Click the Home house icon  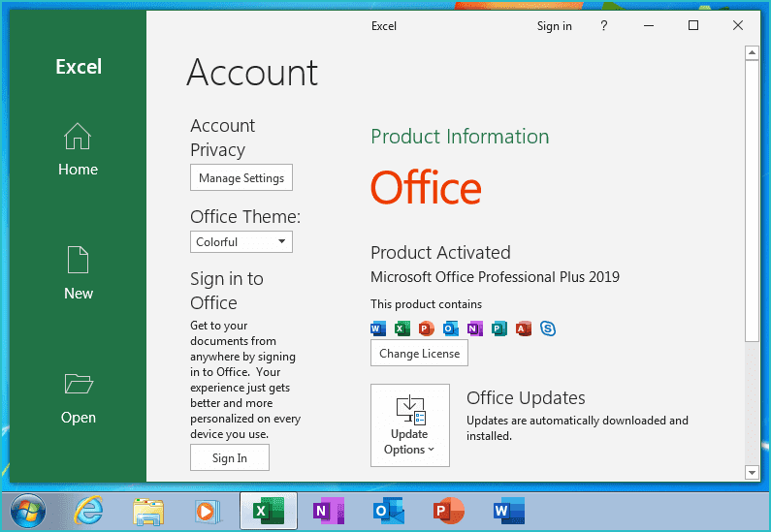(x=78, y=136)
